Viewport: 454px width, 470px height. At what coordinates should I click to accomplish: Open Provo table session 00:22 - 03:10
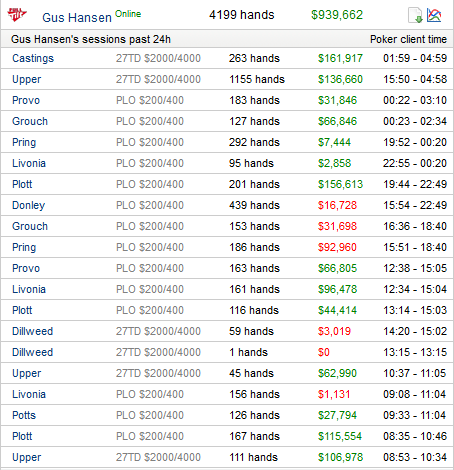26,100
